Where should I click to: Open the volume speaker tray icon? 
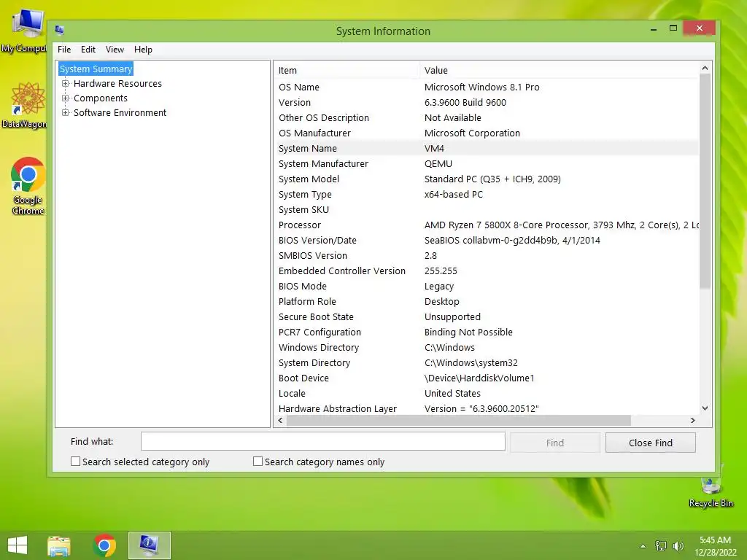click(x=678, y=546)
